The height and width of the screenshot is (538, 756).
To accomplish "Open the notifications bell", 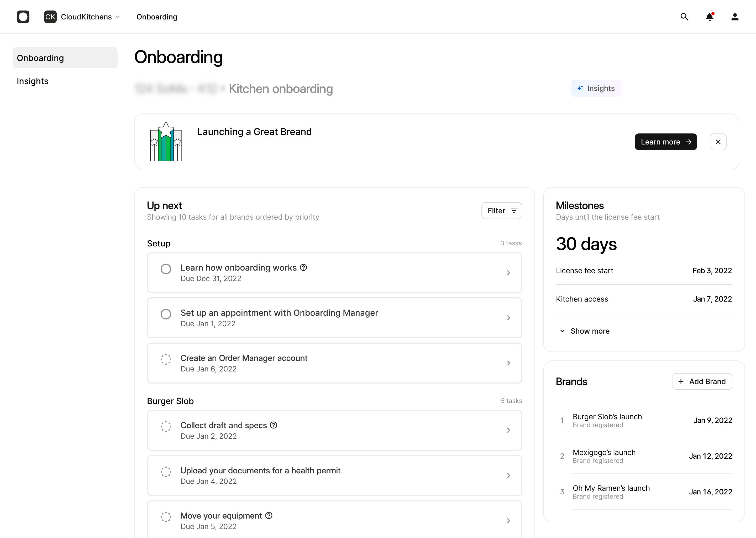I will point(709,17).
